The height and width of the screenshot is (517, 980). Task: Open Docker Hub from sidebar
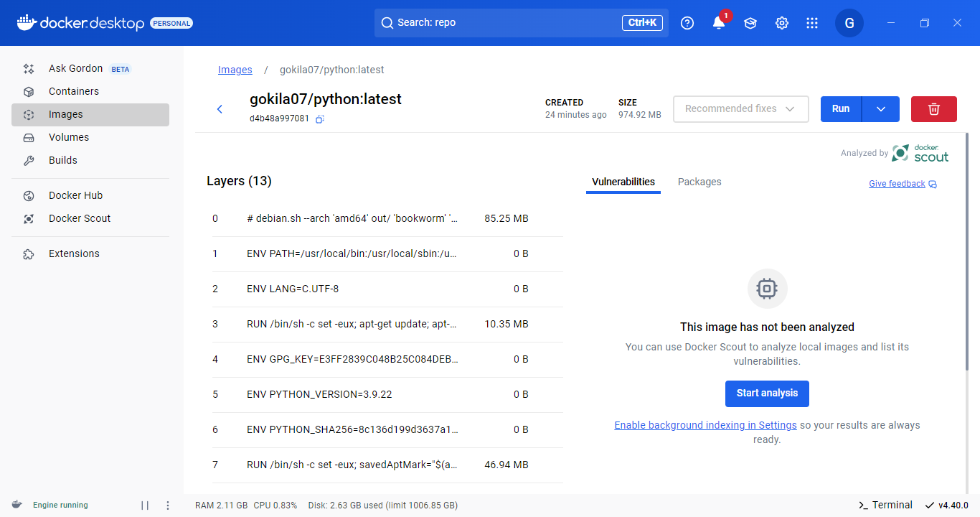pos(90,195)
